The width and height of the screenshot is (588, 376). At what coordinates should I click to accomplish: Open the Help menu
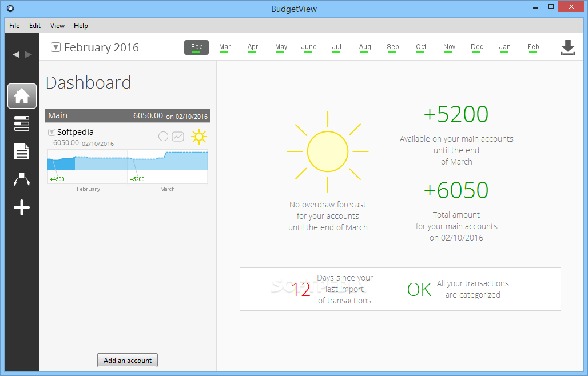(x=81, y=26)
